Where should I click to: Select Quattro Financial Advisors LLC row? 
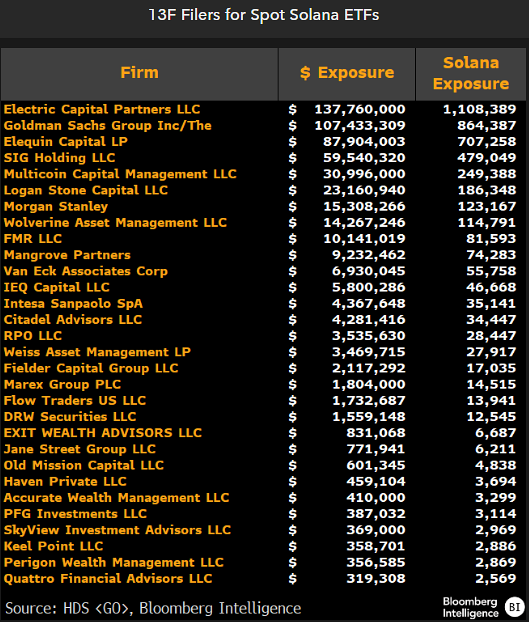[x=264, y=579]
